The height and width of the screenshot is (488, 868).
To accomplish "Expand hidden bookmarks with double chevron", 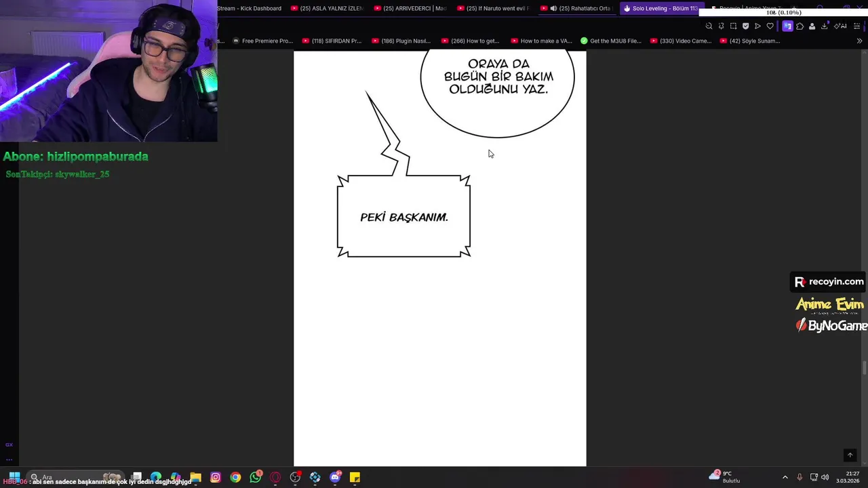I will [x=859, y=41].
